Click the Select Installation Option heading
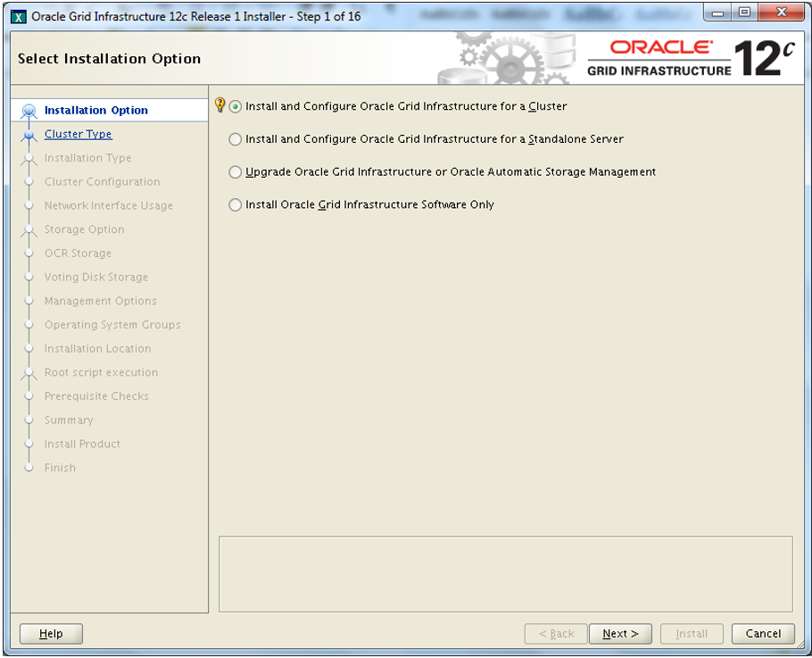This screenshot has width=812, height=658. pyautogui.click(x=109, y=59)
